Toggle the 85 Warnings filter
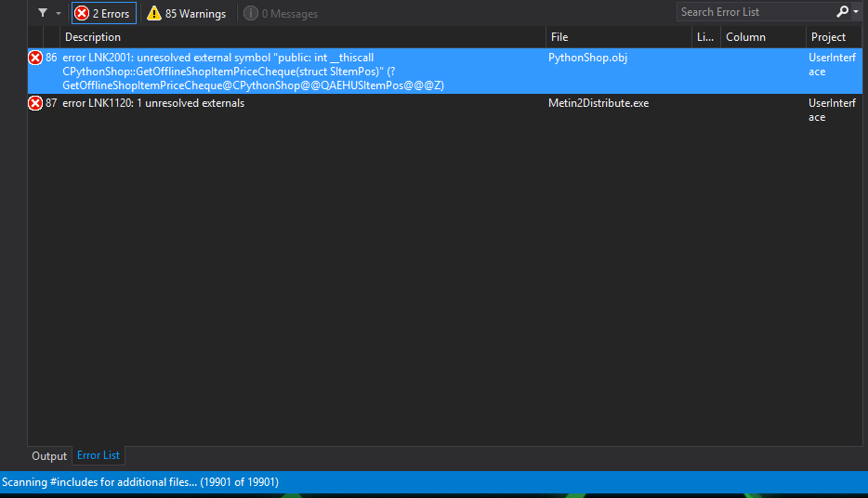 [187, 13]
